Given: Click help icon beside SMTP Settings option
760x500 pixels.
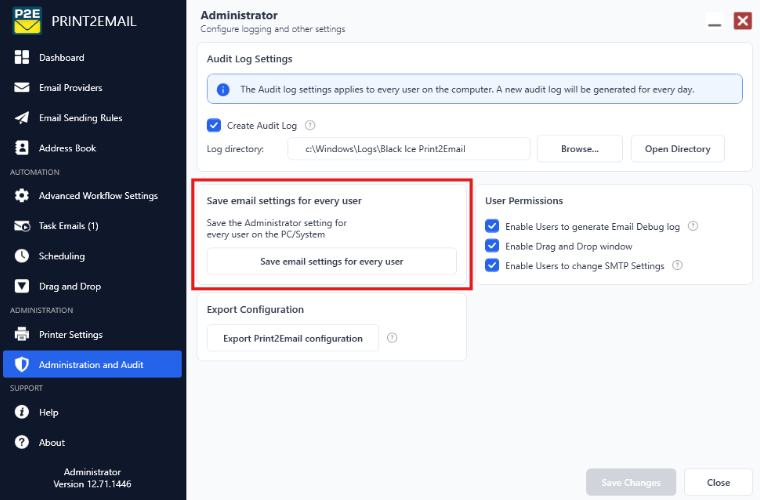Looking at the screenshot, I should pos(678,266).
